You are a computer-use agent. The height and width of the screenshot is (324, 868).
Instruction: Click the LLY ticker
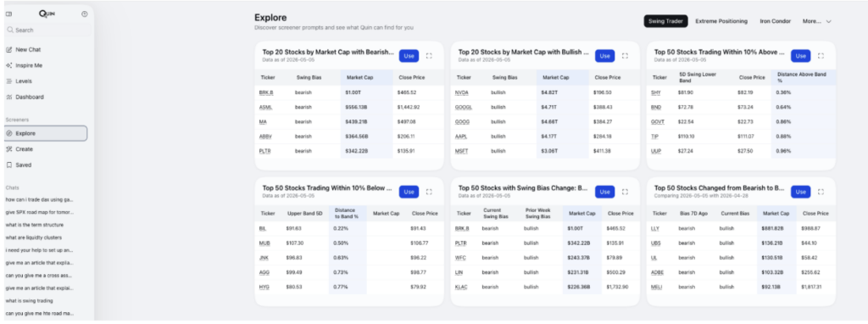[656, 228]
